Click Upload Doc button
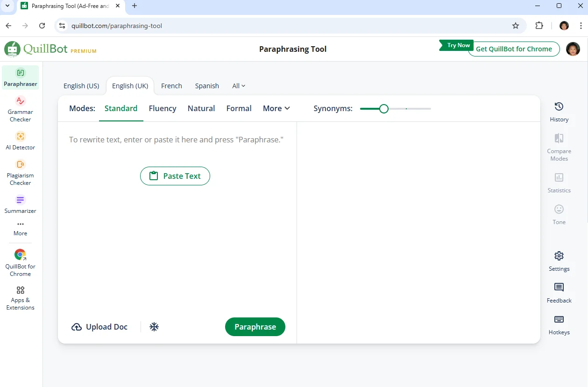Image resolution: width=588 pixels, height=387 pixels. pos(99,327)
